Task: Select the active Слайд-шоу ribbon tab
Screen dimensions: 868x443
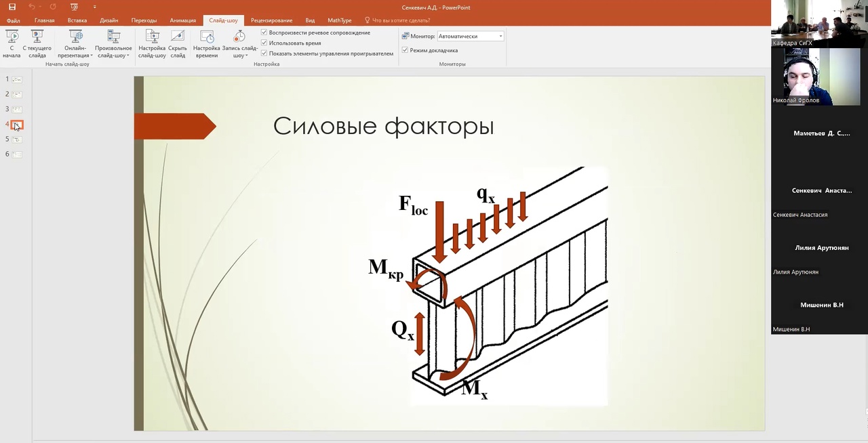Action: (x=223, y=20)
